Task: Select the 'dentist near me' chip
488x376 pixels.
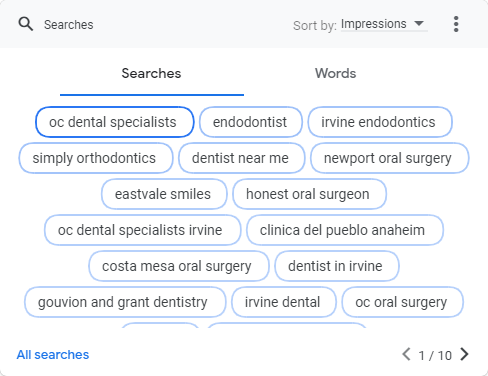Action: point(242,158)
